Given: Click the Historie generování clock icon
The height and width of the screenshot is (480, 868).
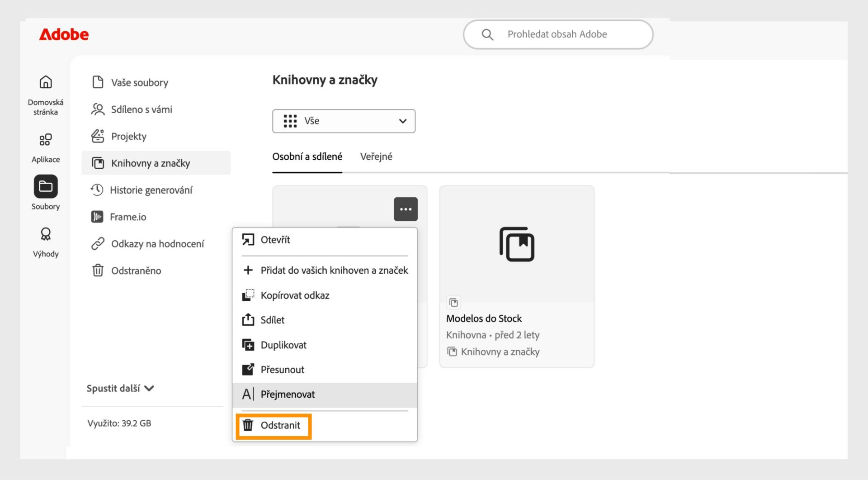Looking at the screenshot, I should click(97, 190).
